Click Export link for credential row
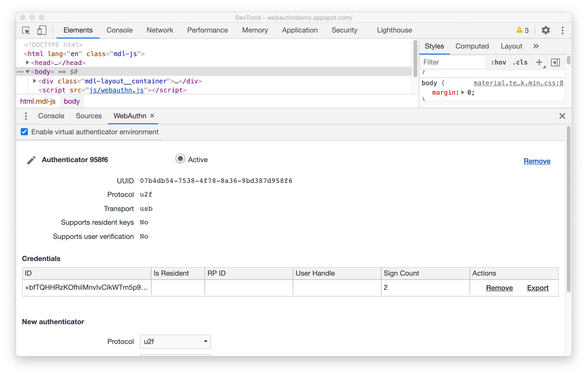This screenshot has height=376, width=588. [538, 288]
